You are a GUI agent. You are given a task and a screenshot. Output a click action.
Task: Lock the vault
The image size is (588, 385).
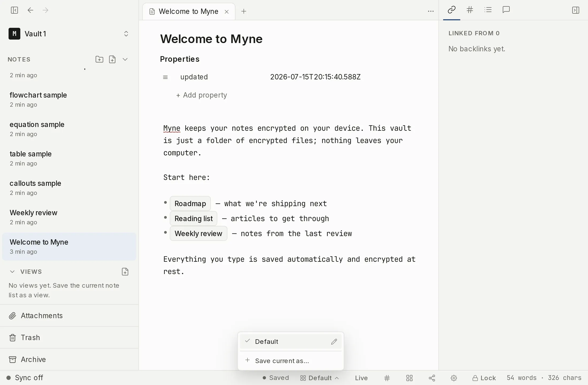tap(484, 378)
